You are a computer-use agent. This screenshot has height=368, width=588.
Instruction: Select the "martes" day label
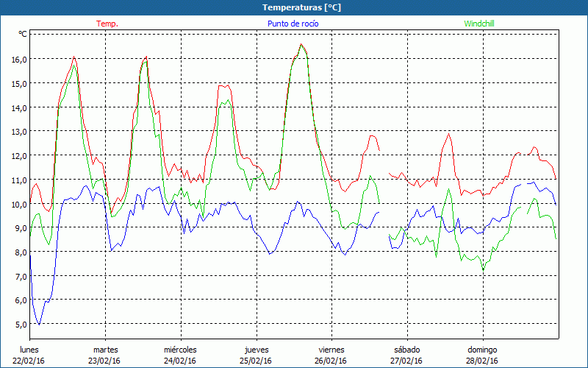pyautogui.click(x=105, y=349)
